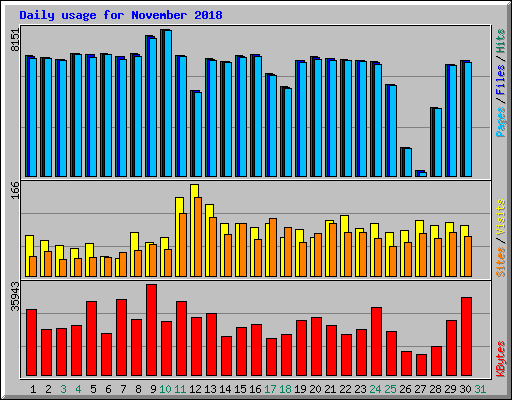Click day label 9 on the x-axis
Image resolution: width=512 pixels, height=400 pixels.
click(153, 389)
